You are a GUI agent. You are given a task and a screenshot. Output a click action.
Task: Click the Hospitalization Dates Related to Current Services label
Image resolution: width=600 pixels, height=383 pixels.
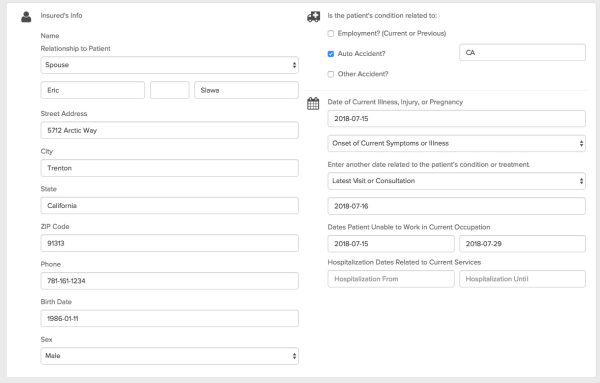click(x=404, y=262)
